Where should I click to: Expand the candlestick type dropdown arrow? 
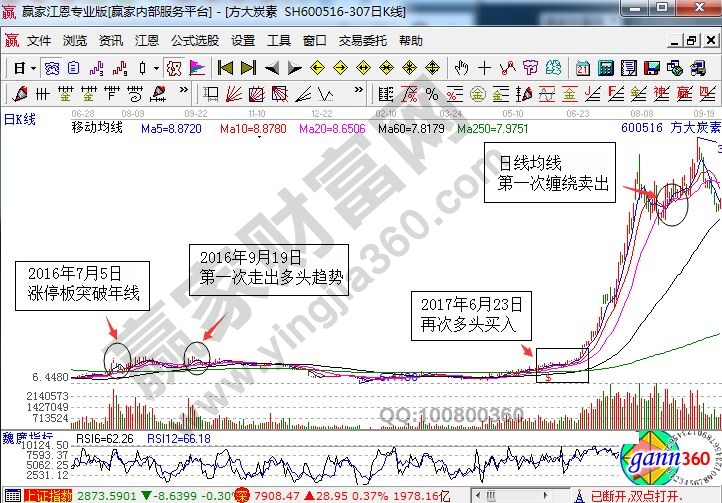[156, 68]
